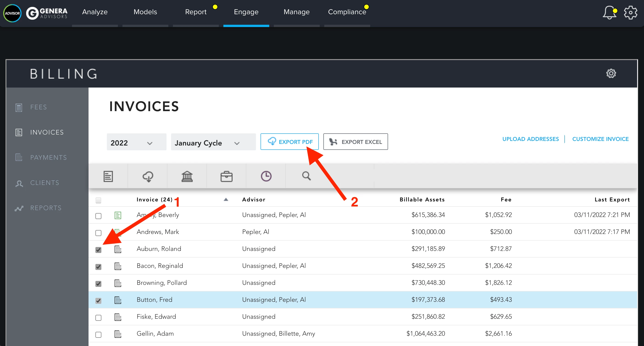Click the purple clock icon in toolbar
The image size is (644, 346).
(266, 176)
